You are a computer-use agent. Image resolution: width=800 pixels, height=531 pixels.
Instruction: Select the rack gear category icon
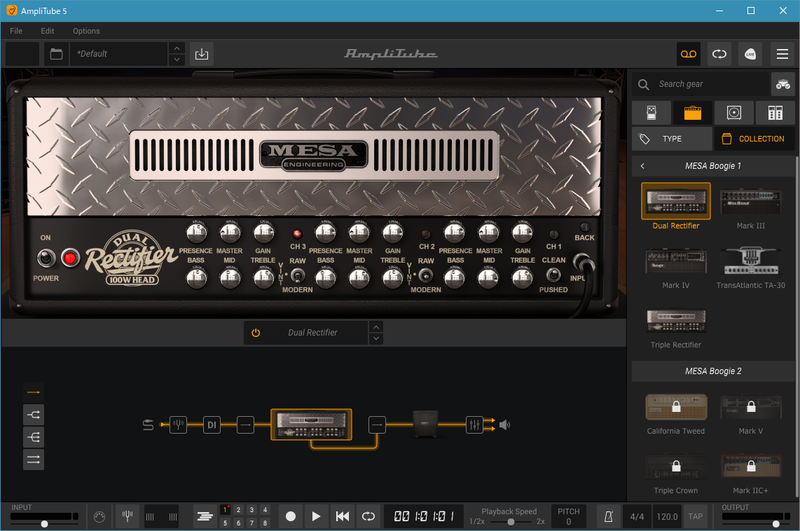(775, 113)
